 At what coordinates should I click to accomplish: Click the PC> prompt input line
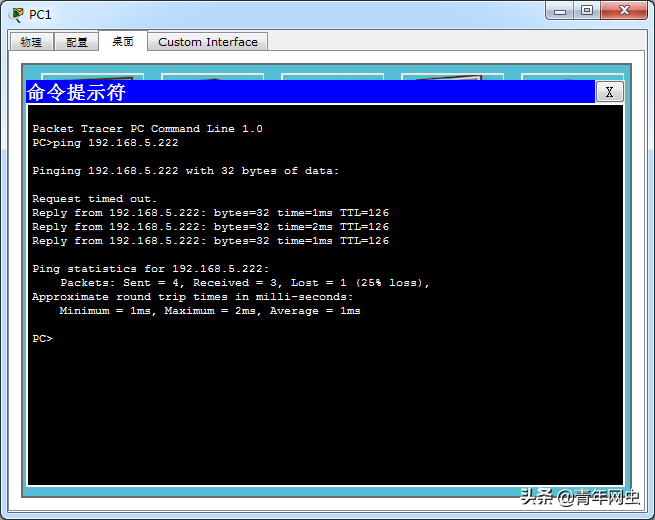[x=43, y=338]
